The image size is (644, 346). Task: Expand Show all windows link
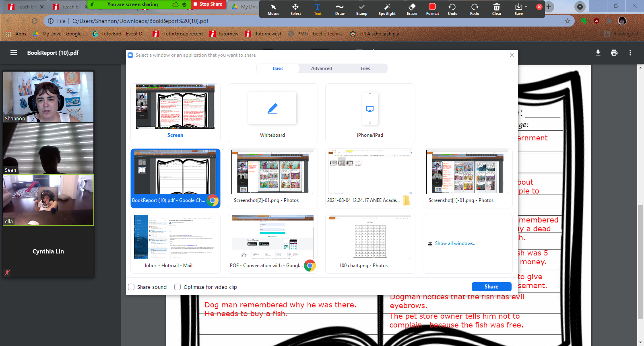(x=452, y=243)
